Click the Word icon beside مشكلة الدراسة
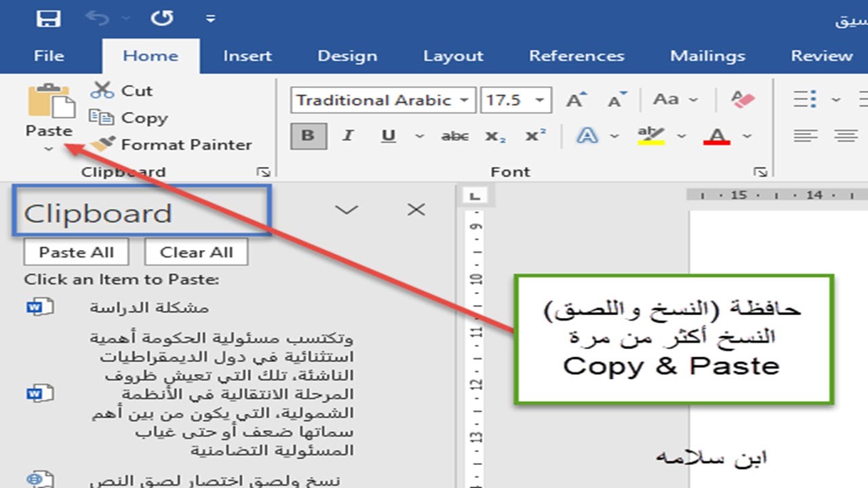This screenshot has height=488, width=868. point(40,308)
